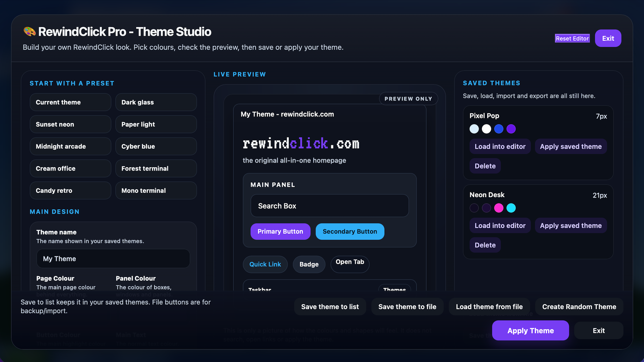Click the START WITH A PRESET heading
Screen dimensions: 644x362
tap(72, 83)
